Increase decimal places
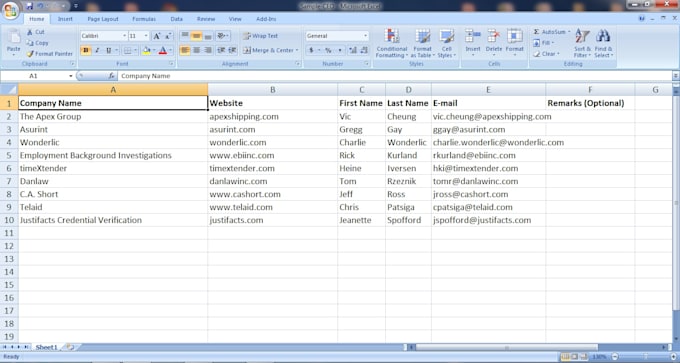The image size is (680, 363). 353,50
